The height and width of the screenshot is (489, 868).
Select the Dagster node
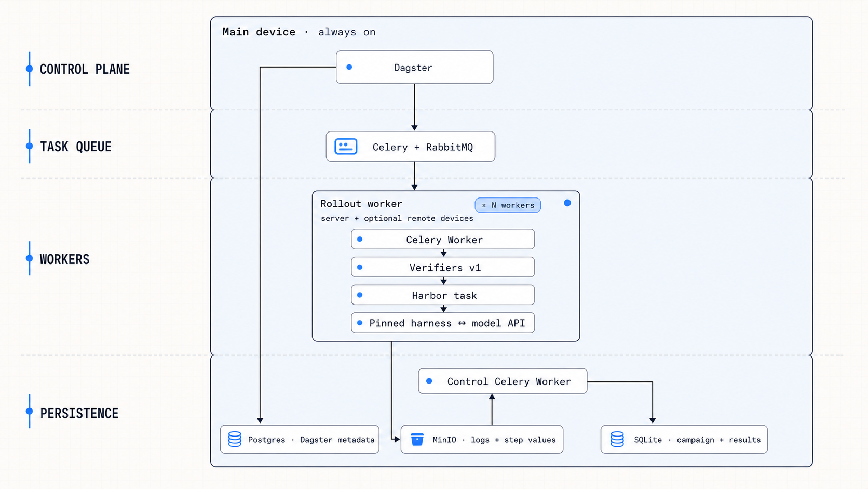click(x=414, y=67)
